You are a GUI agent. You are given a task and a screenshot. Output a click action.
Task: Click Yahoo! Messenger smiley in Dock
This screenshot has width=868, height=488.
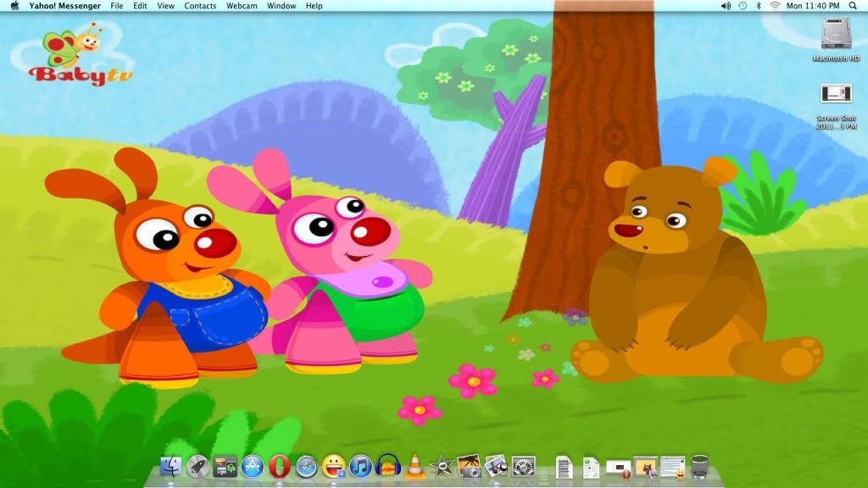[x=333, y=467]
